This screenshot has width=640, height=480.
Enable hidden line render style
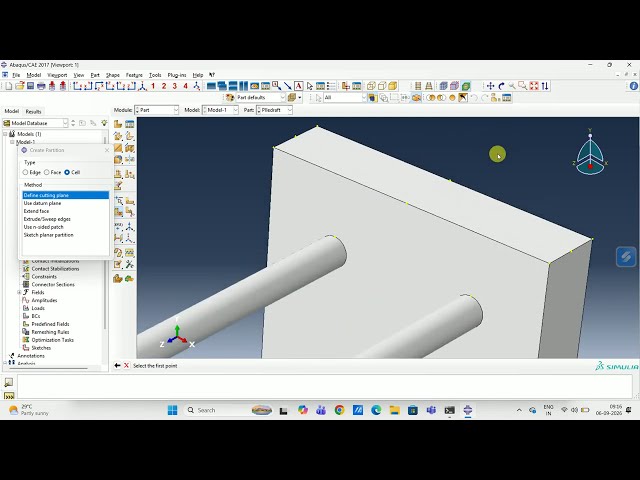(x=382, y=86)
